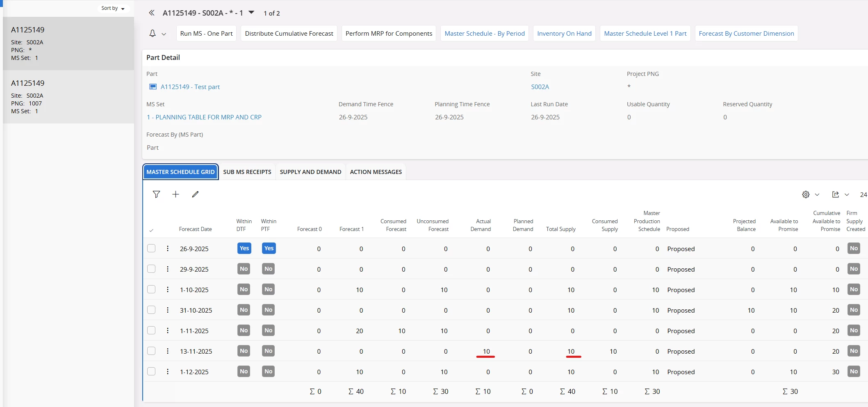Select the A1125149 record with PNG 1007
The image size is (868, 407).
[x=68, y=97]
